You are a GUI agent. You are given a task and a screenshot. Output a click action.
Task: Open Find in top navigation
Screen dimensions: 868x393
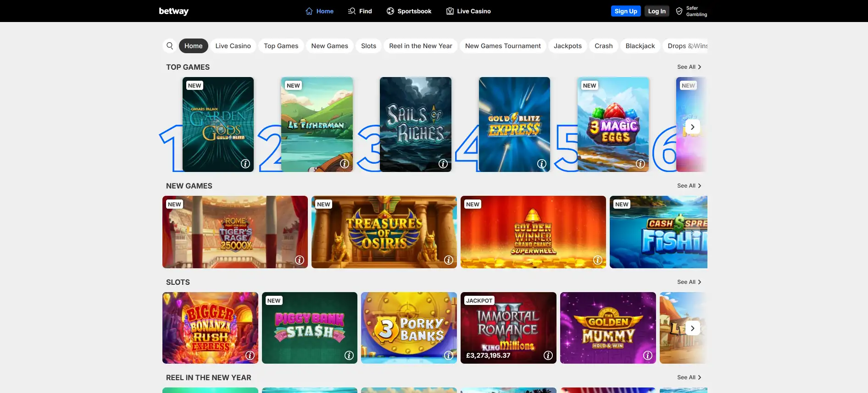click(360, 11)
